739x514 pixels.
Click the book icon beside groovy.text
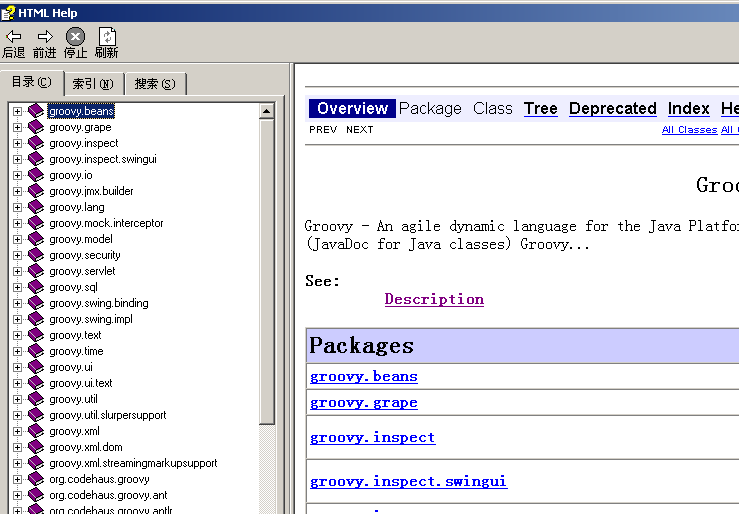(x=36, y=335)
